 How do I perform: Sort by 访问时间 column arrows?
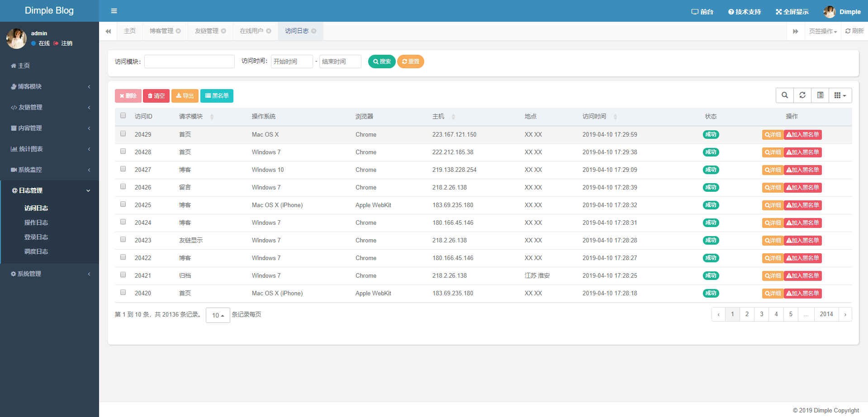pos(615,117)
